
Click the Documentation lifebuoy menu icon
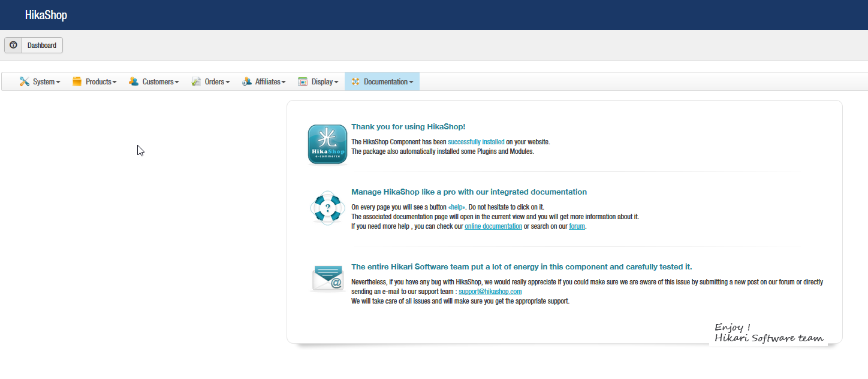tap(355, 81)
